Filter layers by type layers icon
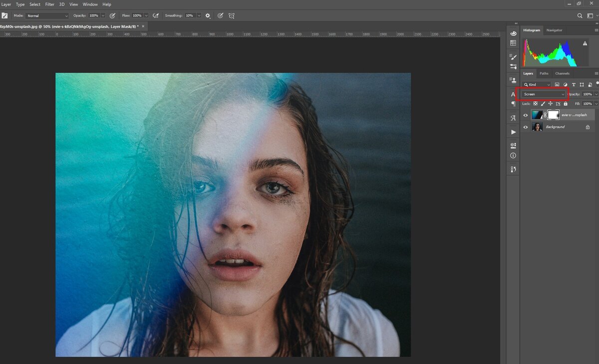This screenshot has width=599, height=364. click(574, 85)
